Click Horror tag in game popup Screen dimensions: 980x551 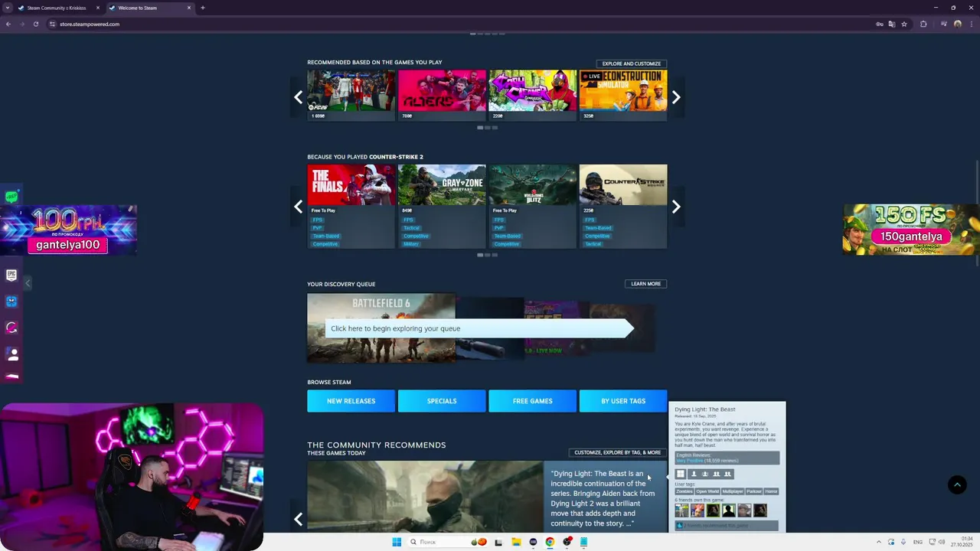(x=771, y=491)
